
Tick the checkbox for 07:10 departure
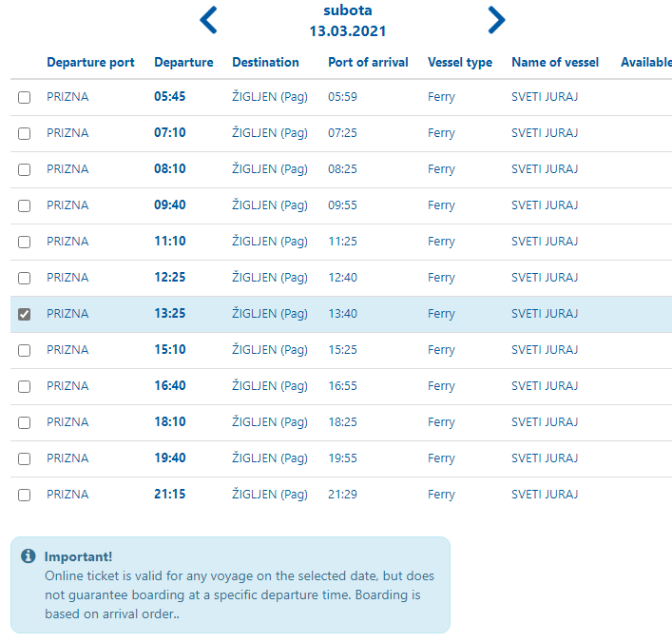(25, 133)
